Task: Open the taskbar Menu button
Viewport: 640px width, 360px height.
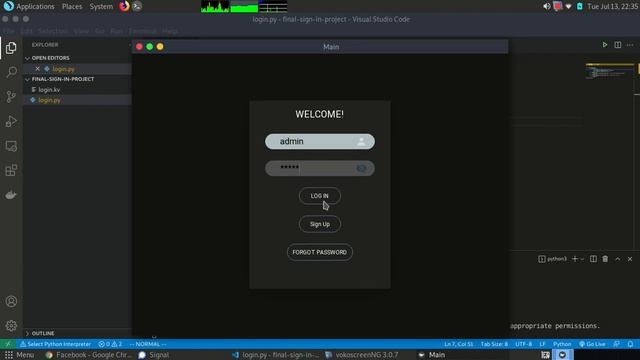Action: 19,355
